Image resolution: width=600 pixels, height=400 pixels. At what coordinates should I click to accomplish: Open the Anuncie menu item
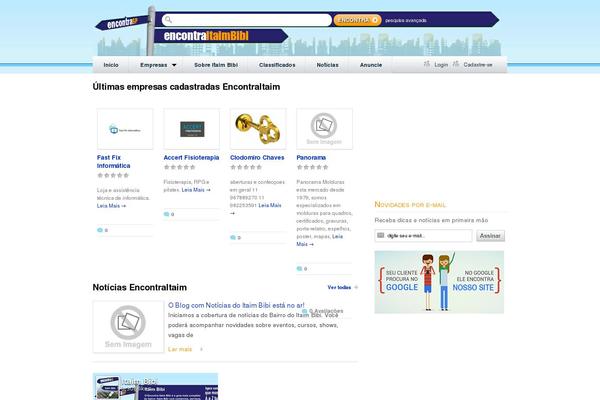(371, 65)
